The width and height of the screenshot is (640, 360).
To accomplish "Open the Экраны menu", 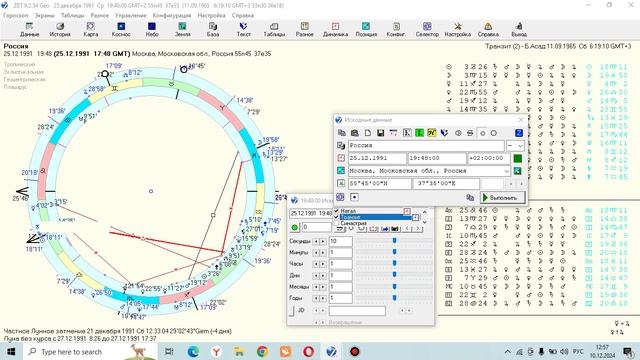I will [44, 16].
